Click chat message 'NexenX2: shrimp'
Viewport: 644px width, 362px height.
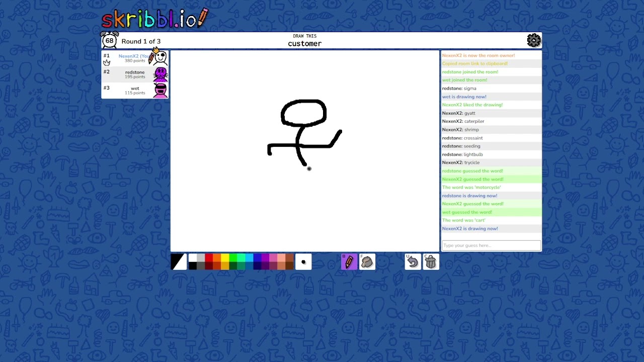[x=460, y=130]
